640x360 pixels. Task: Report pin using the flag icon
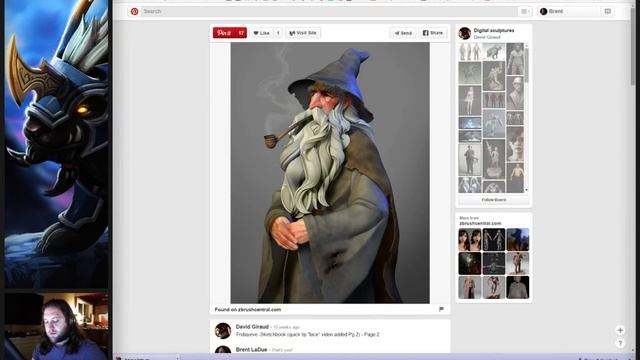[441, 309]
